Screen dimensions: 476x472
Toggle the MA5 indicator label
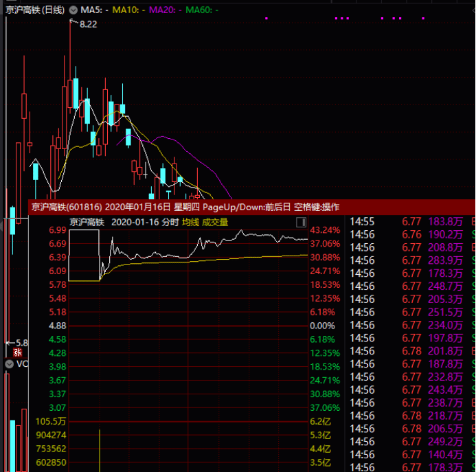click(93, 10)
